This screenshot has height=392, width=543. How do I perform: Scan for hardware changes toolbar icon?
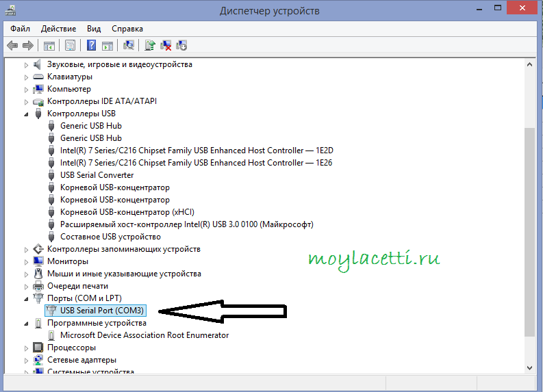coord(128,46)
